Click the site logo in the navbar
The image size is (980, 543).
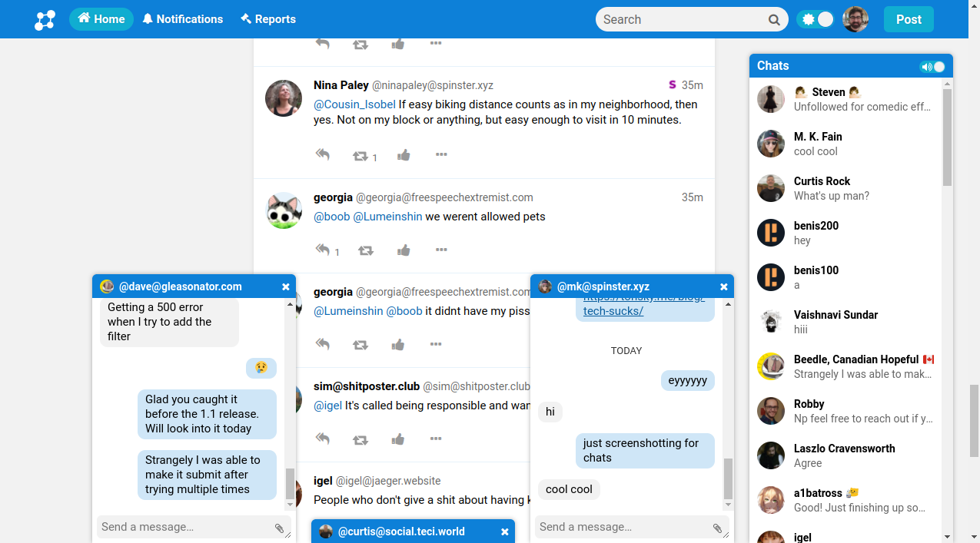pyautogui.click(x=45, y=20)
